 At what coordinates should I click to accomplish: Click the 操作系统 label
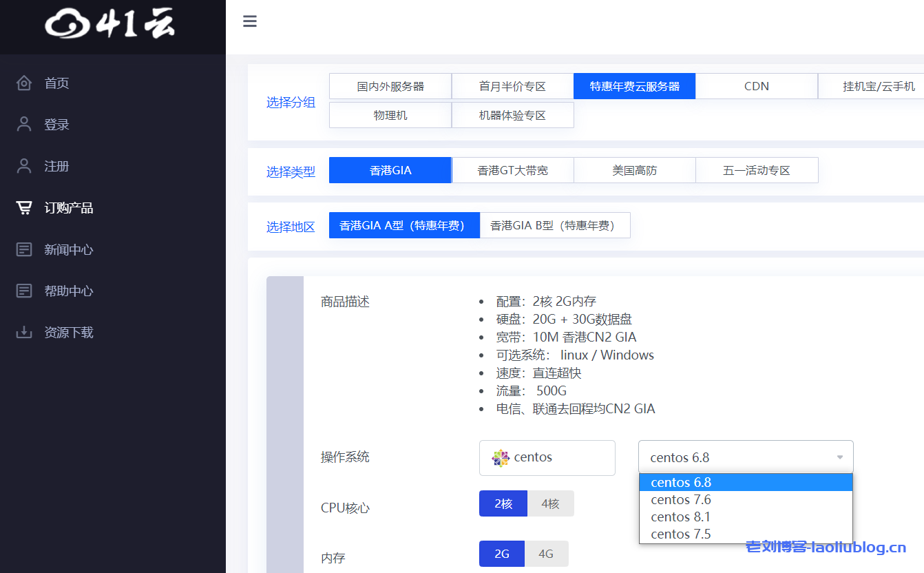pos(345,457)
